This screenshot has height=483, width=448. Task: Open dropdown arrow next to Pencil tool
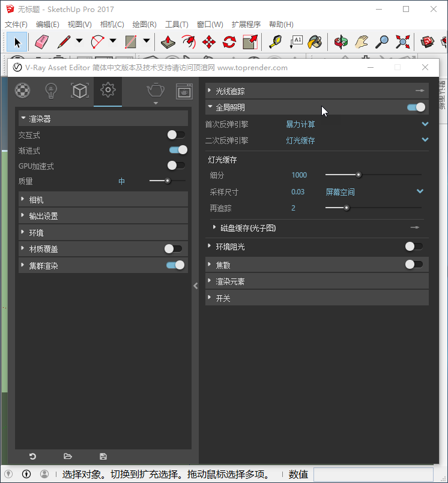point(79,41)
